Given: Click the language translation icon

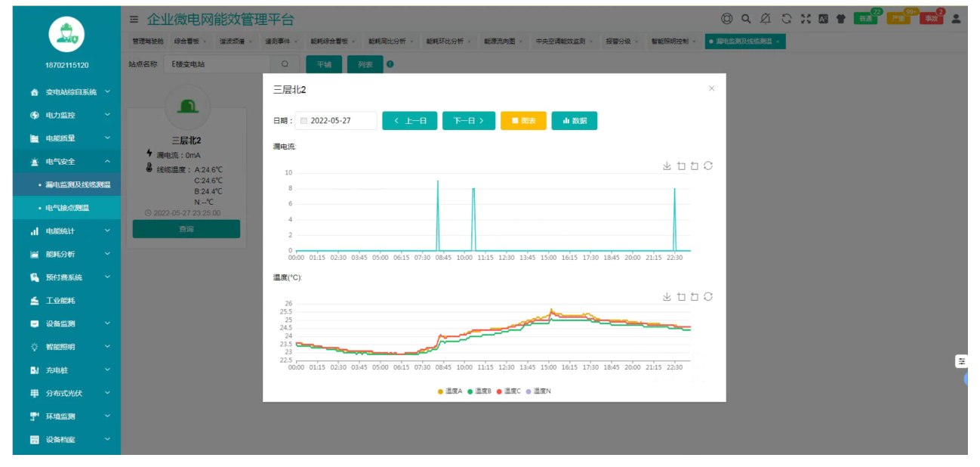Looking at the screenshot, I should (x=823, y=19).
